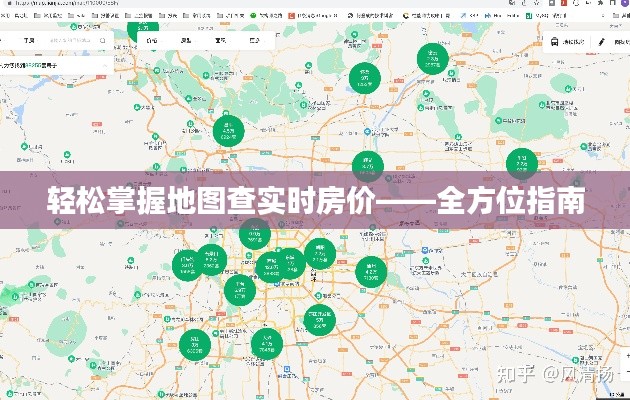Open the second filter in the map filter bar

pos(185,42)
